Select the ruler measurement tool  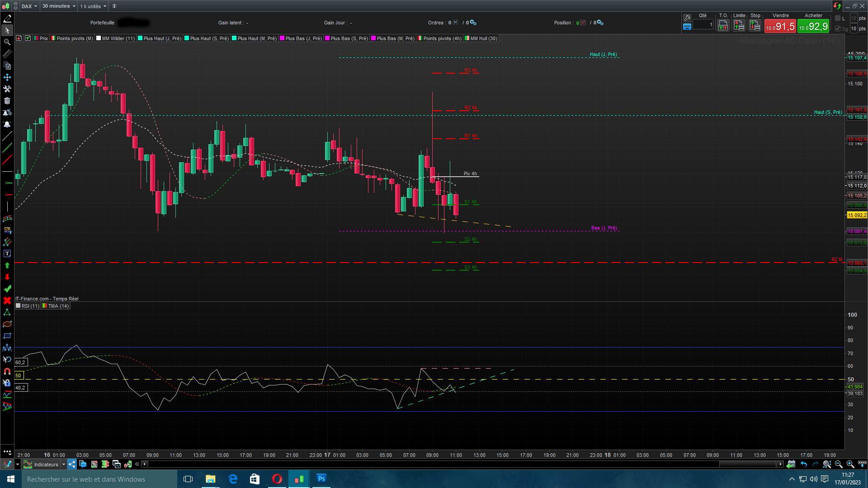point(7,54)
